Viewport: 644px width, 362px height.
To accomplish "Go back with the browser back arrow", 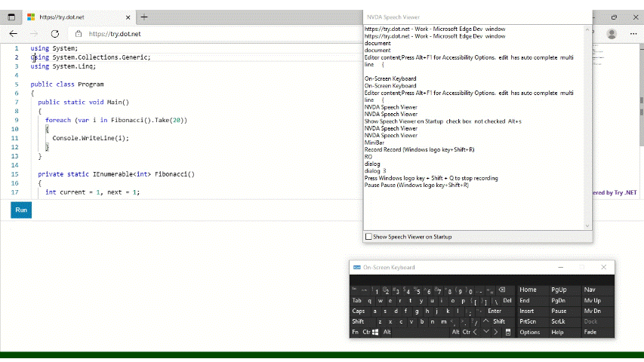I will point(13,34).
